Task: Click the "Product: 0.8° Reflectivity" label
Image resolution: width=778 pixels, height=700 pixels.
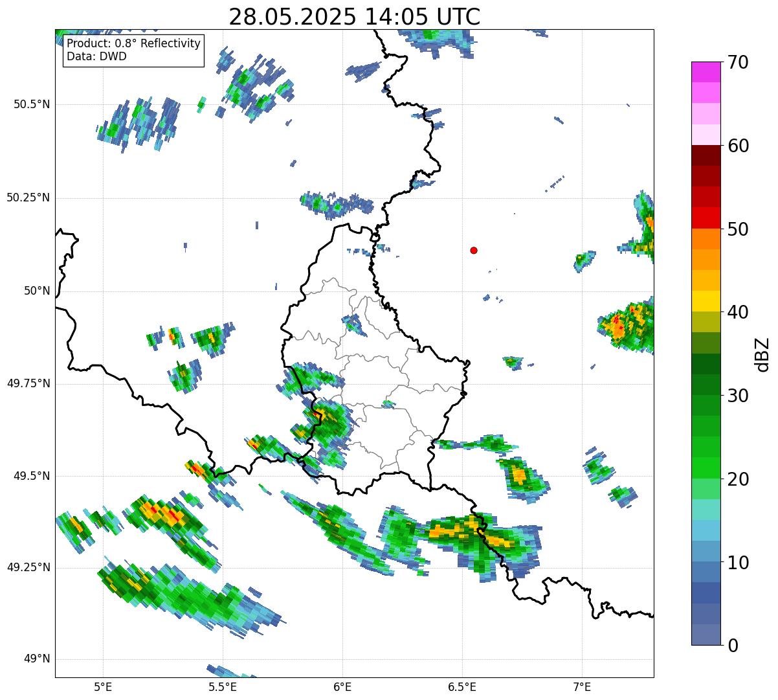Action: coord(134,43)
